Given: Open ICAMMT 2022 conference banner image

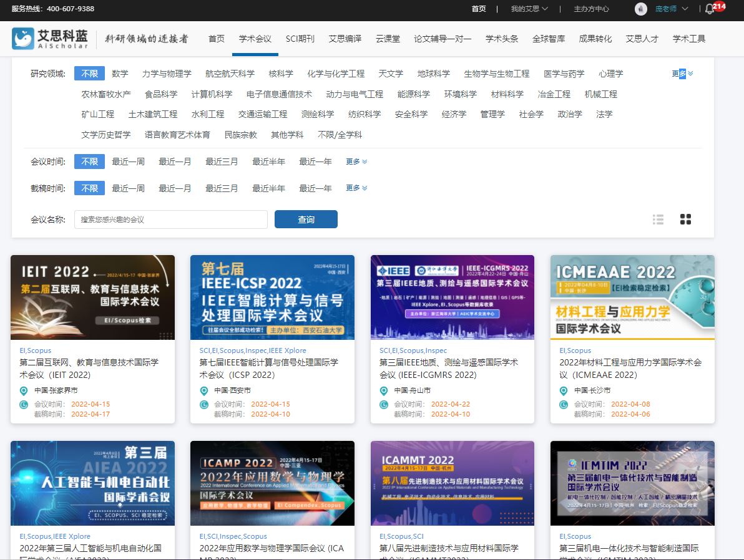Looking at the screenshot, I should 452,483.
